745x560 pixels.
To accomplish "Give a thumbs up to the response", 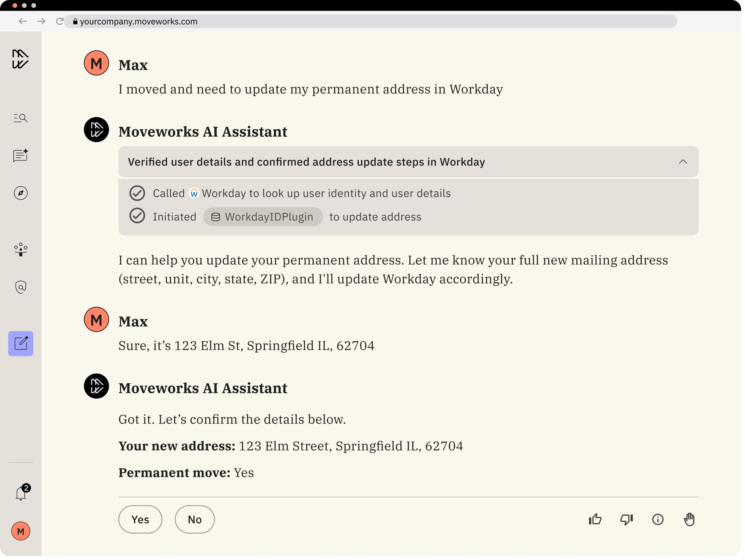I will pos(595,520).
